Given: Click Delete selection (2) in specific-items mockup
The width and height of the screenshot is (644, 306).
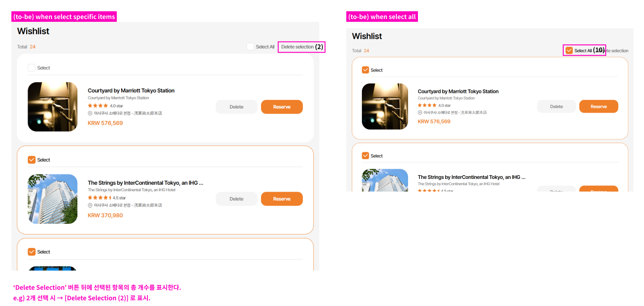Looking at the screenshot, I should (302, 47).
